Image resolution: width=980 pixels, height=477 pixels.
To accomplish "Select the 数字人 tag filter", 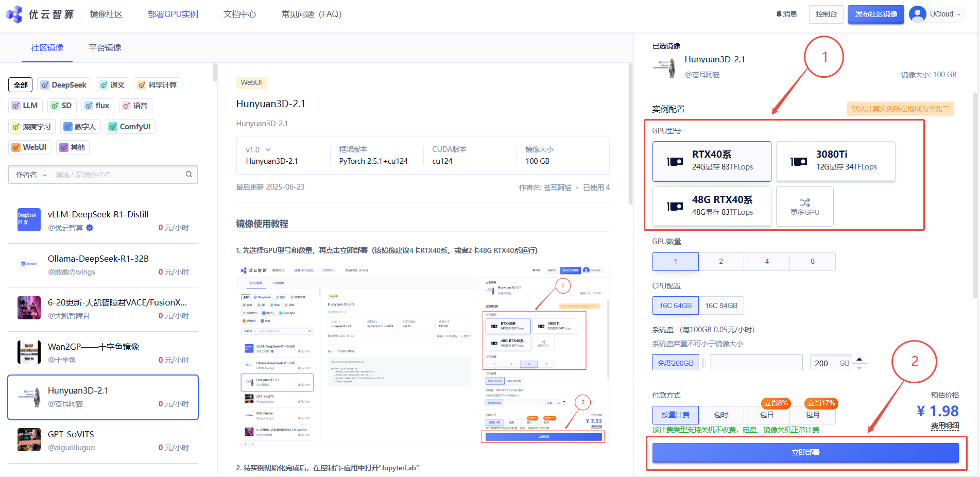I will click(x=80, y=127).
